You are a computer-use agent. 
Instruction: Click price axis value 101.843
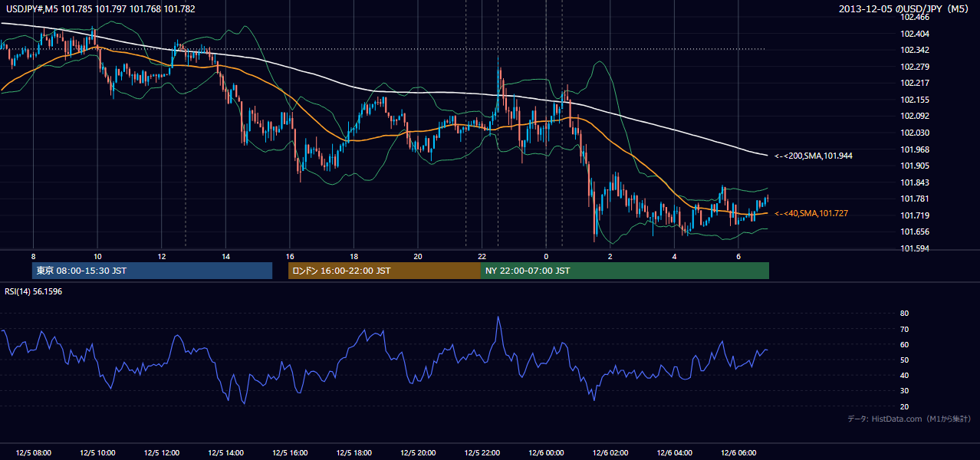coord(914,182)
